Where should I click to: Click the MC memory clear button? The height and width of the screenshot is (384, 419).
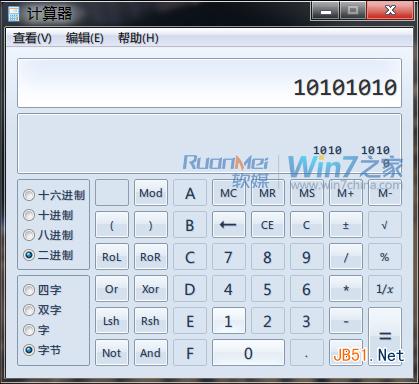pyautogui.click(x=229, y=193)
